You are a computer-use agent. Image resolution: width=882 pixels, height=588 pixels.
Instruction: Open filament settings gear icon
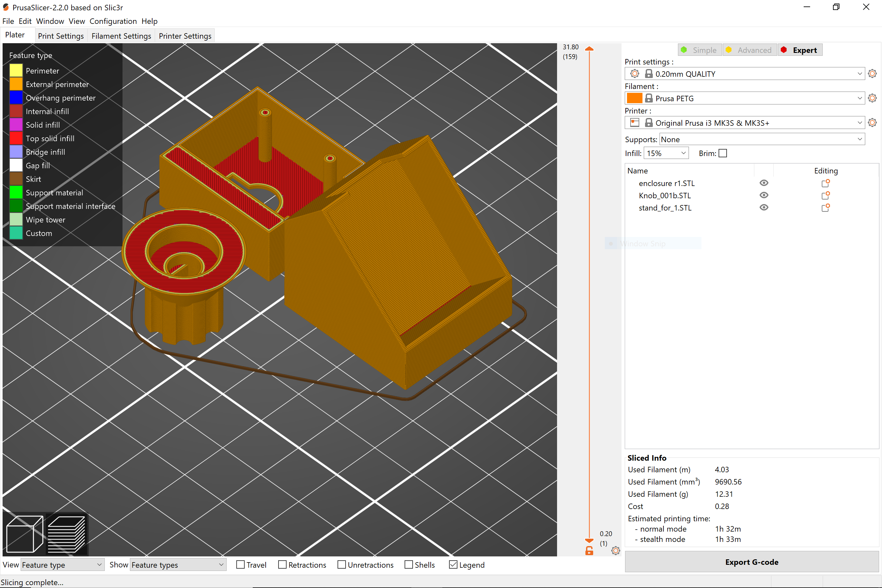(872, 98)
